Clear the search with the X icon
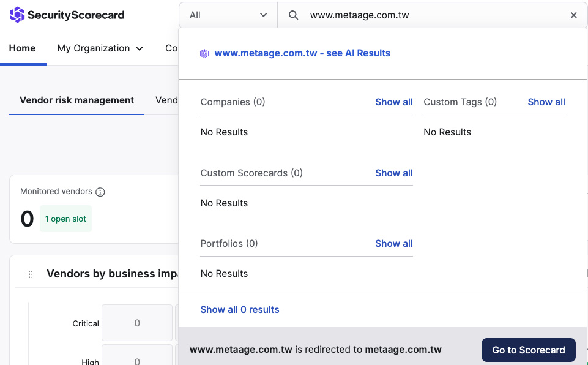The image size is (588, 365). tap(573, 15)
